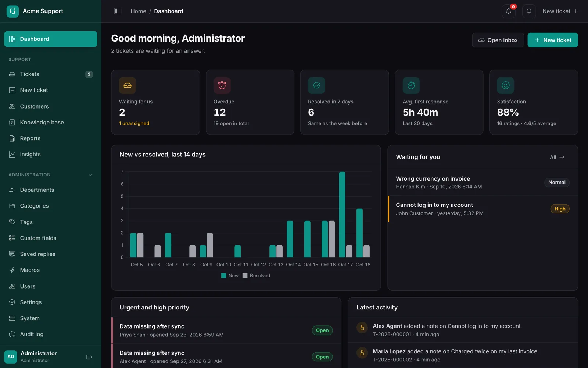
Task: Click the Insights chart icon
Action: point(12,155)
